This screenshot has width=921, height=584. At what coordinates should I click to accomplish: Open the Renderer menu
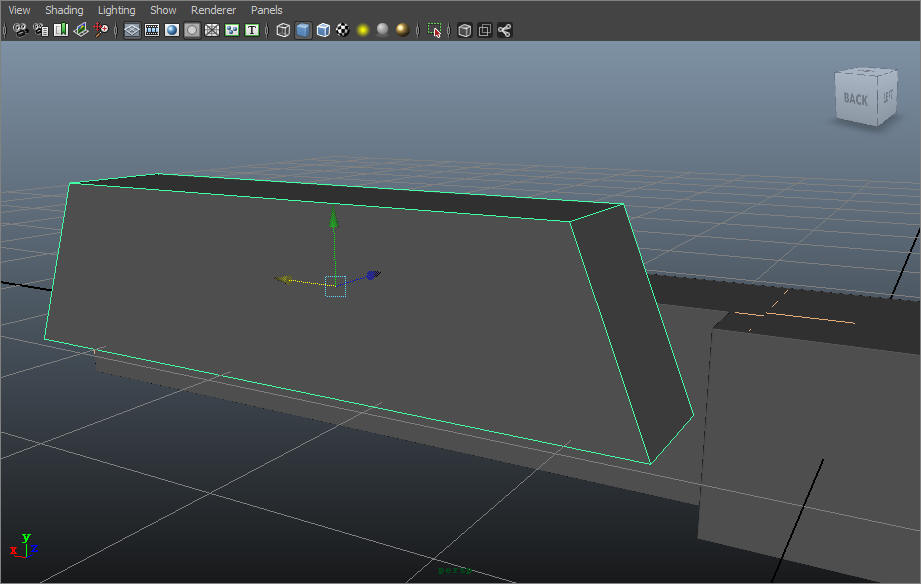(x=213, y=10)
